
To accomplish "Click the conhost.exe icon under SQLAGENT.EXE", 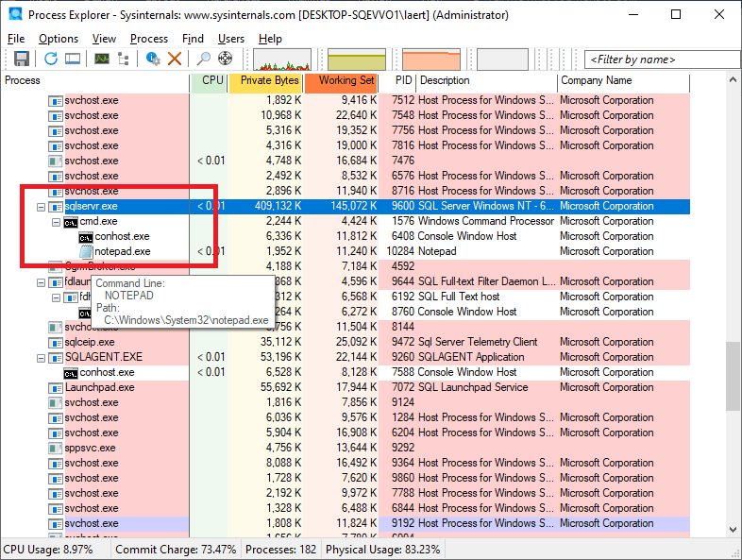I will click(71, 372).
